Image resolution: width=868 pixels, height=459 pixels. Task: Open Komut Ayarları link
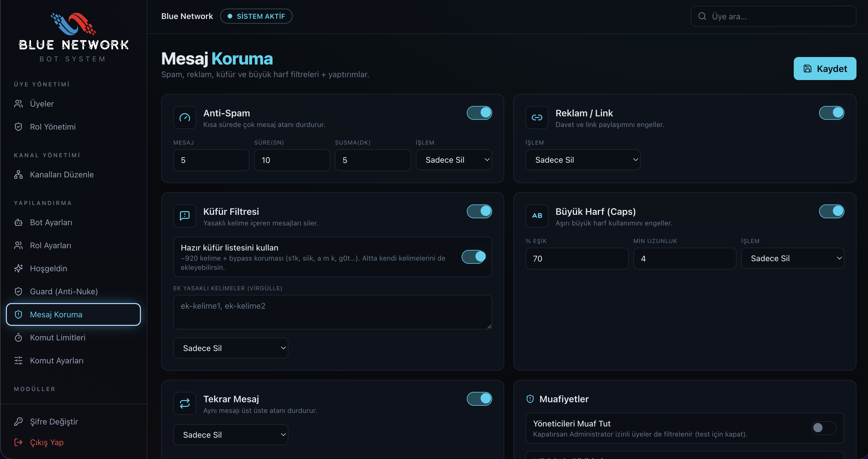point(73,361)
